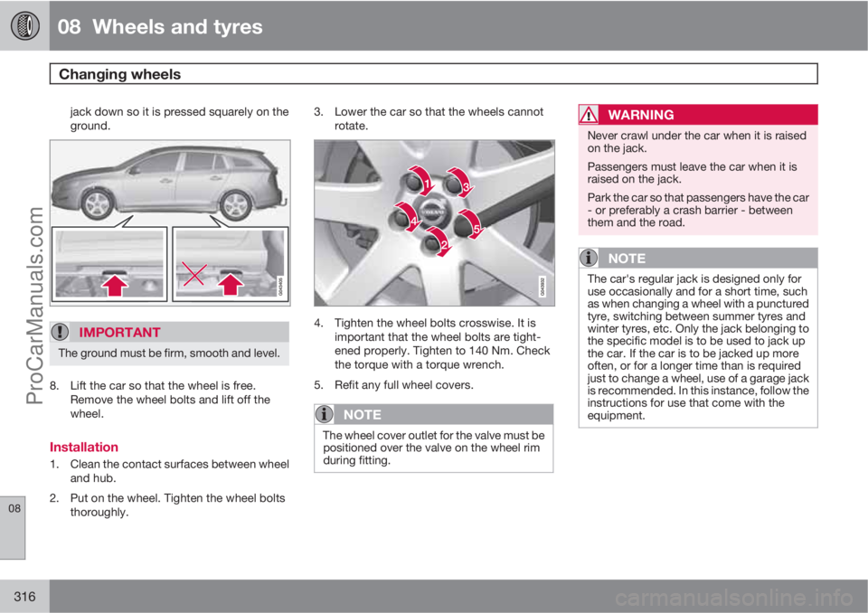Screen dimensions: 868x613
Task: Click step 3 'Lower the car so that the wheels cannot rotate'
Action: pyautogui.click(x=439, y=118)
